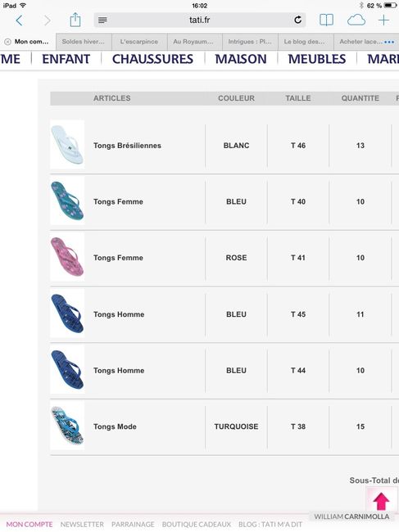The image size is (399, 532).
Task: Show iCloud tabs cloud icon
Action: [356, 20]
